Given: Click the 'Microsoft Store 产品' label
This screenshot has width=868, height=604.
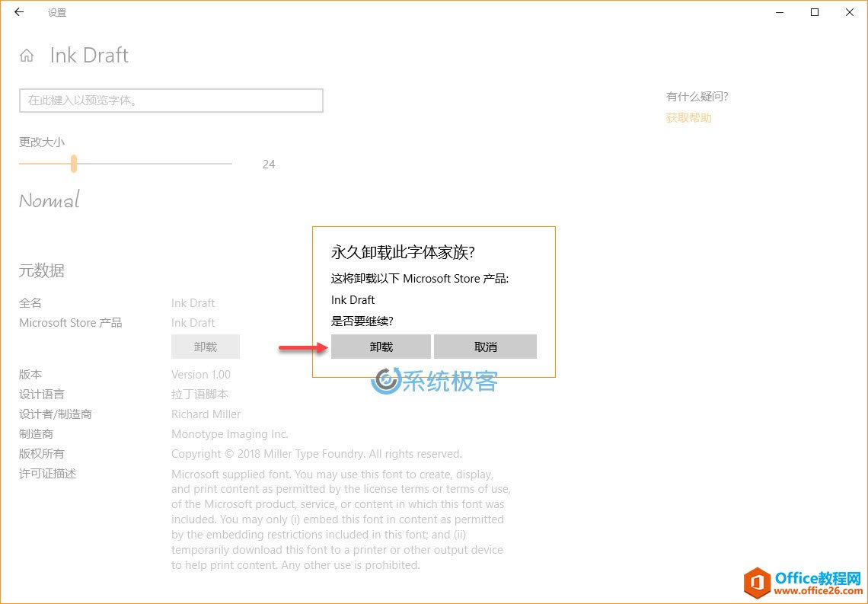Looking at the screenshot, I should tap(71, 323).
